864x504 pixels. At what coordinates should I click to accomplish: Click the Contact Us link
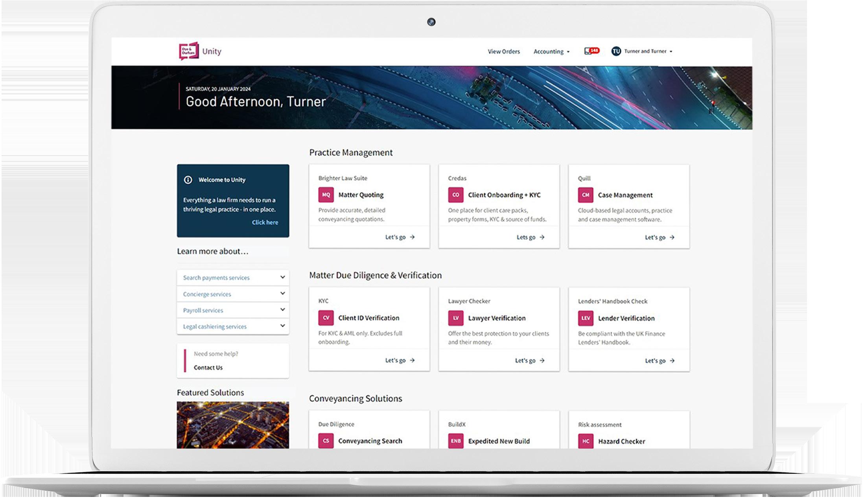tap(208, 368)
